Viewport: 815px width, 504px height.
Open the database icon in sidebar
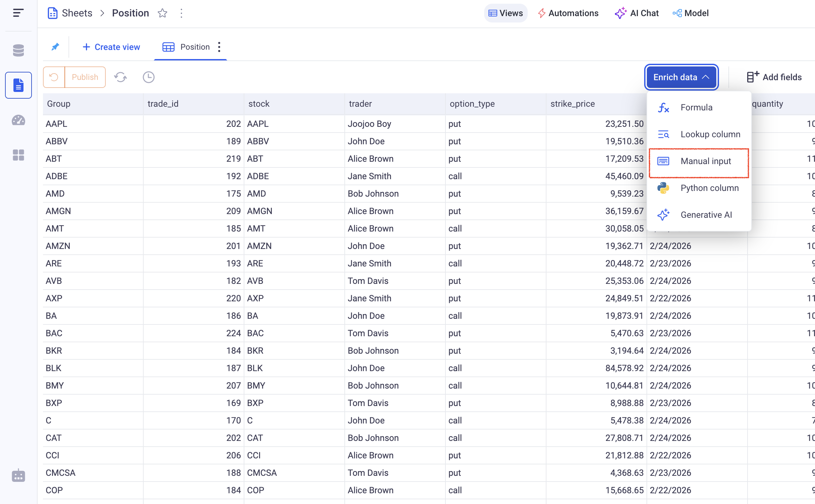point(18,50)
